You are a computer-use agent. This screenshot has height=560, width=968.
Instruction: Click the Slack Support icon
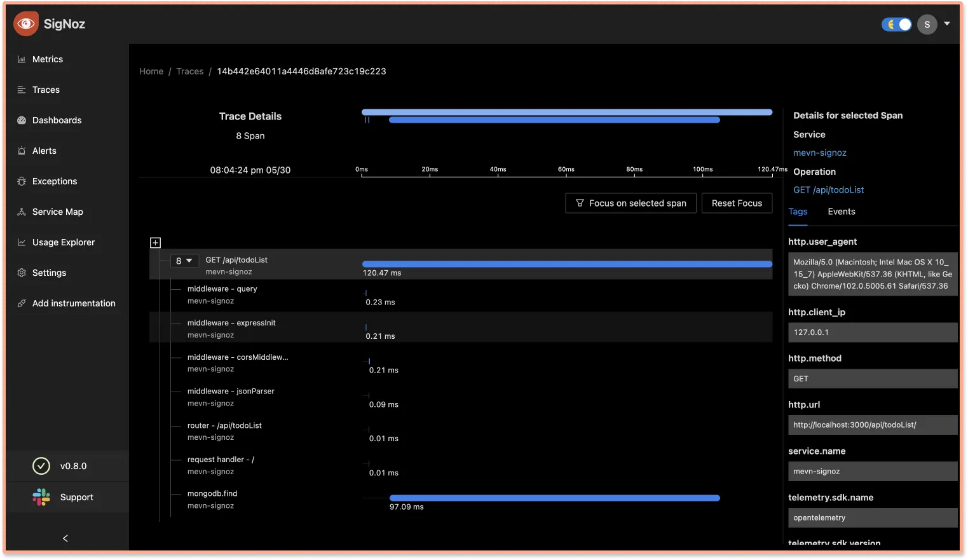[41, 497]
